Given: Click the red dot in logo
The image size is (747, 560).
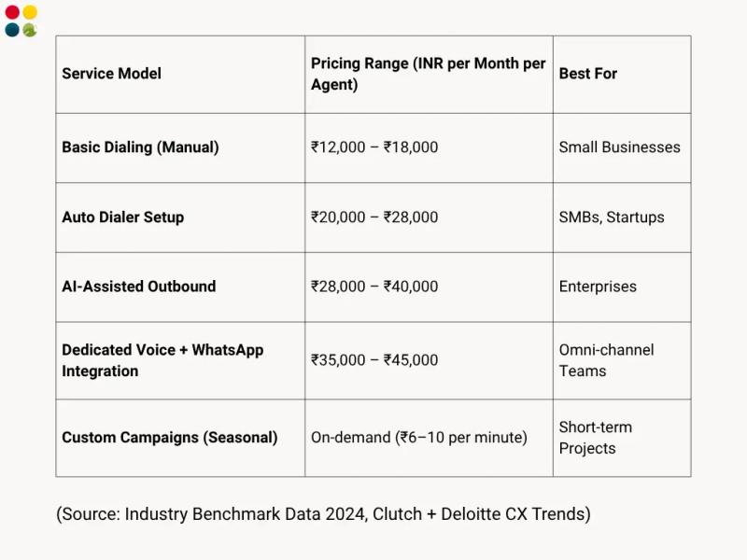Looking at the screenshot, I should pyautogui.click(x=12, y=12).
